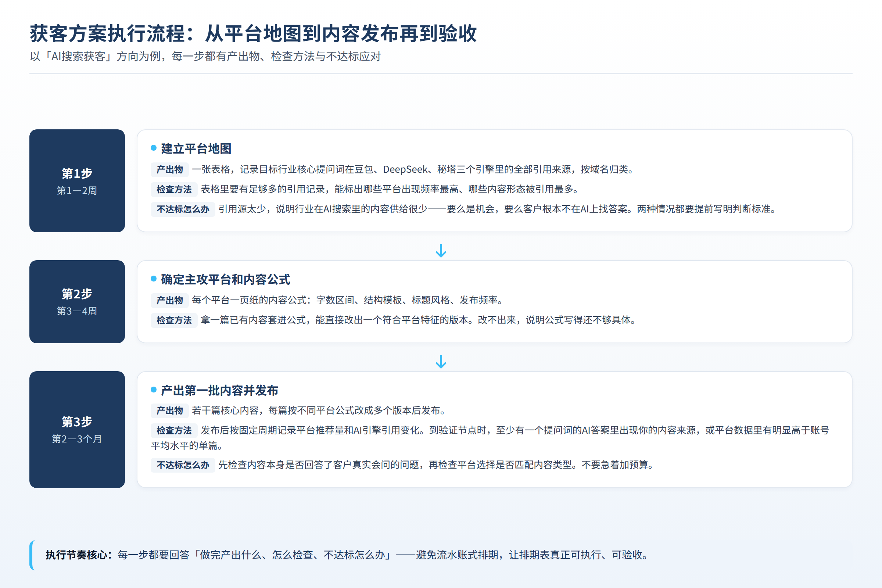Click the sentence mentioning DeepSeek and 秘塔
This screenshot has width=882, height=588.
point(415,169)
